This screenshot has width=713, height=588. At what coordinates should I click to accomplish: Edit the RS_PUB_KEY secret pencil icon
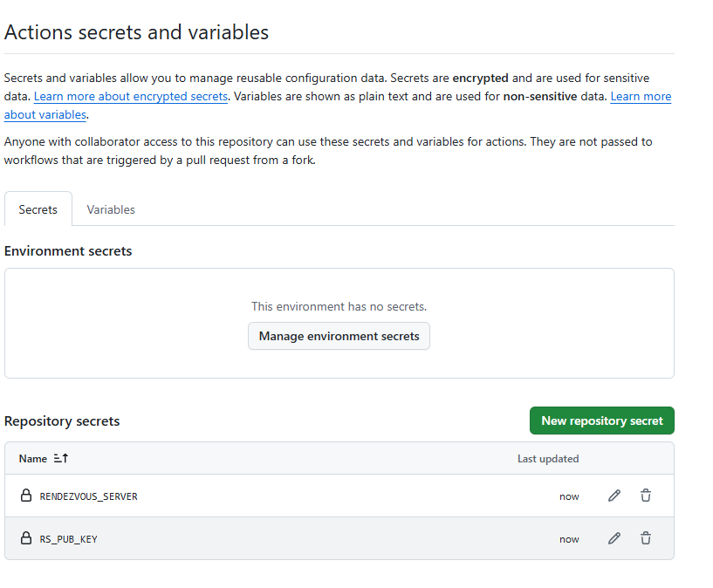[x=614, y=538]
